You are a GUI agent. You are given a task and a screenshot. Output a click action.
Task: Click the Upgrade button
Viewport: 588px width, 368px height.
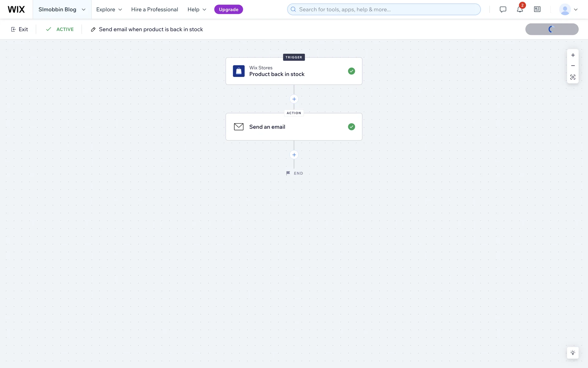point(228,10)
